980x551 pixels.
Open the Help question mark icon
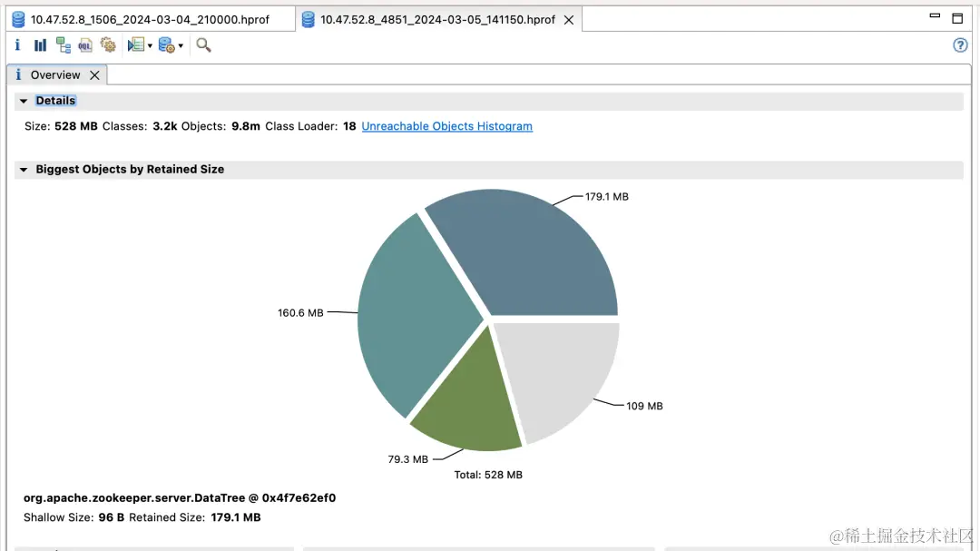click(x=960, y=45)
